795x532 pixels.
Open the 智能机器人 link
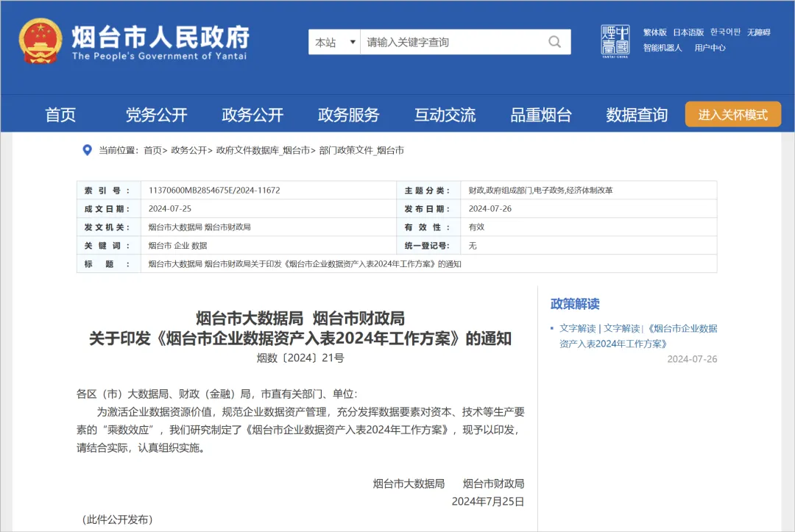662,48
